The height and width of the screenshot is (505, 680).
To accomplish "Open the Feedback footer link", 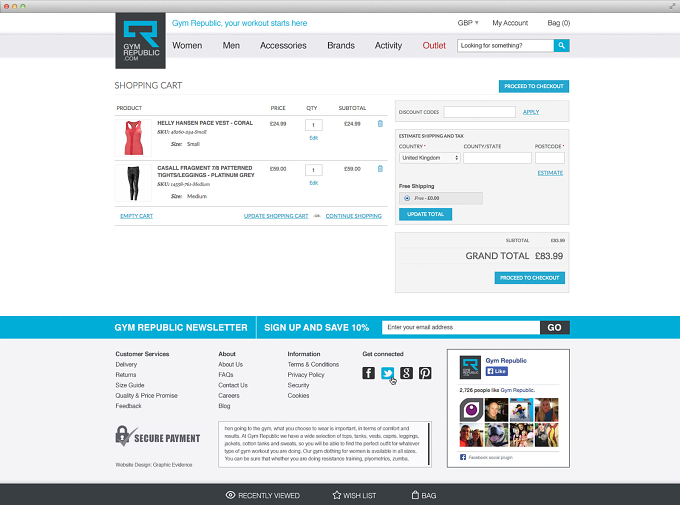I will [x=128, y=406].
